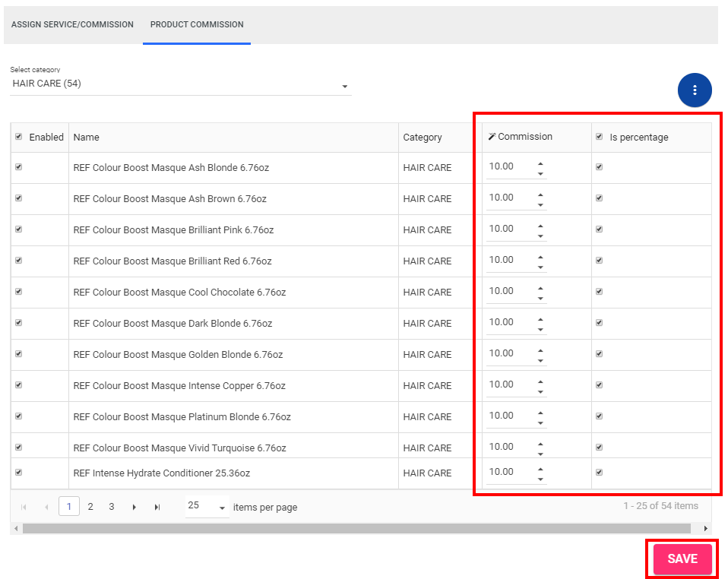Click the Brilliant Pink commission input field

pos(509,229)
